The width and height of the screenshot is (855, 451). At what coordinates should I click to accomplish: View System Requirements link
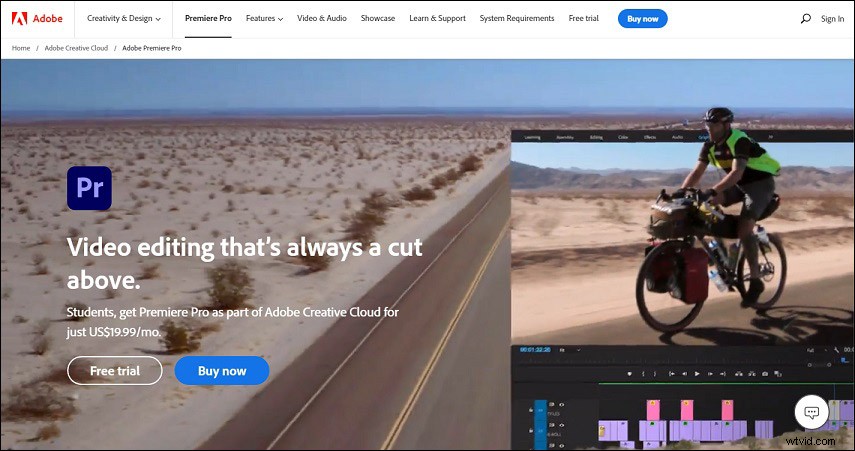point(517,19)
